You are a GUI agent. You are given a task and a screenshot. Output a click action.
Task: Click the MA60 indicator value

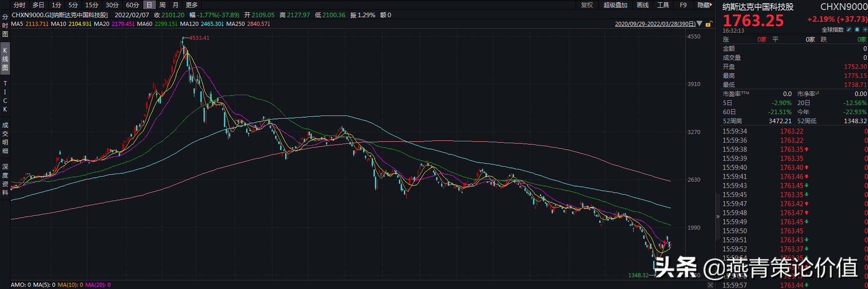166,24
